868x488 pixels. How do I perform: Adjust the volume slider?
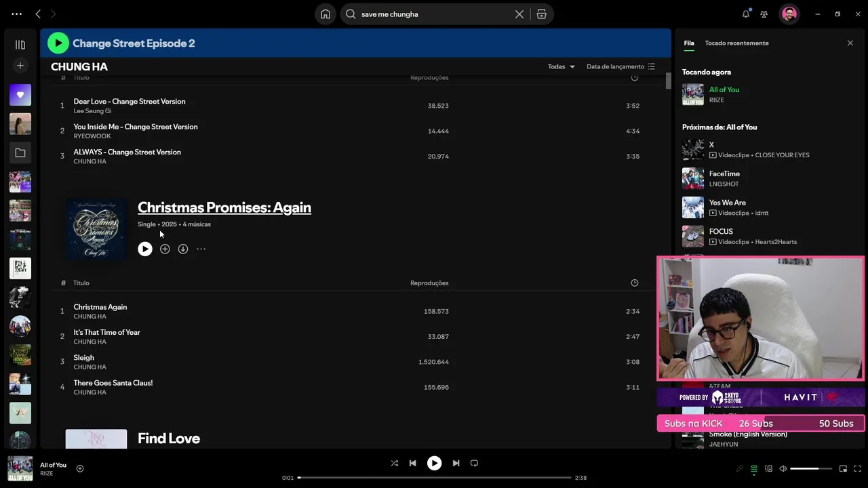811,468
